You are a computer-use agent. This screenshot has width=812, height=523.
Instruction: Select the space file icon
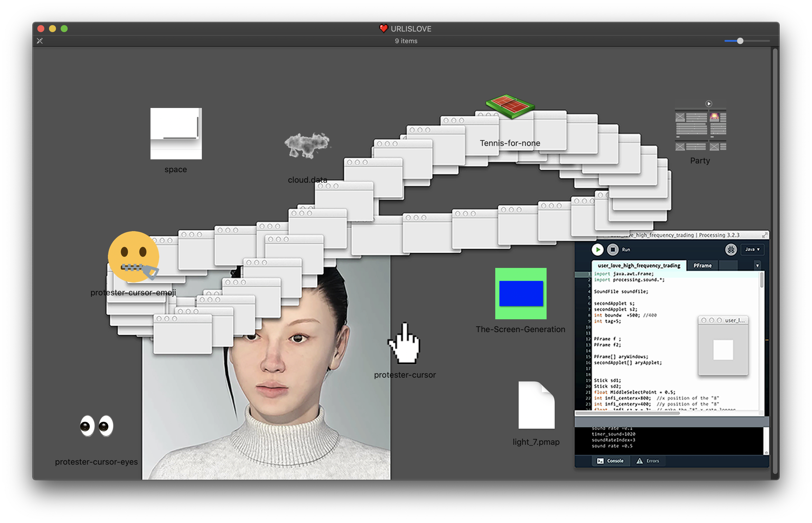[176, 133]
